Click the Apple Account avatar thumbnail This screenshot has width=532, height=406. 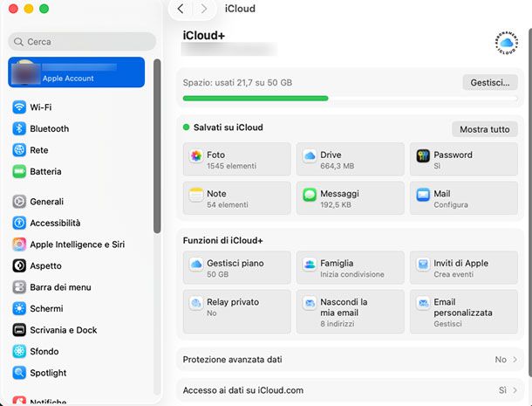25,72
